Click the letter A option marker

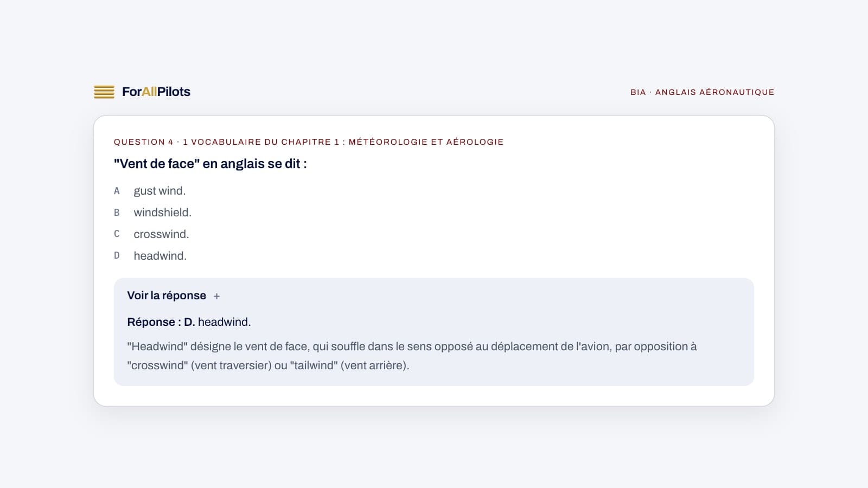[117, 191]
